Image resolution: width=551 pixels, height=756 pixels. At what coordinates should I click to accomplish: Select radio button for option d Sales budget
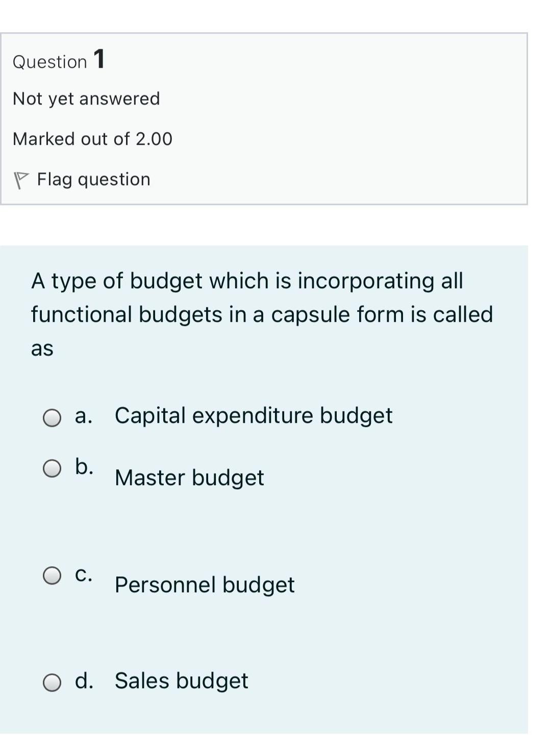click(52, 684)
